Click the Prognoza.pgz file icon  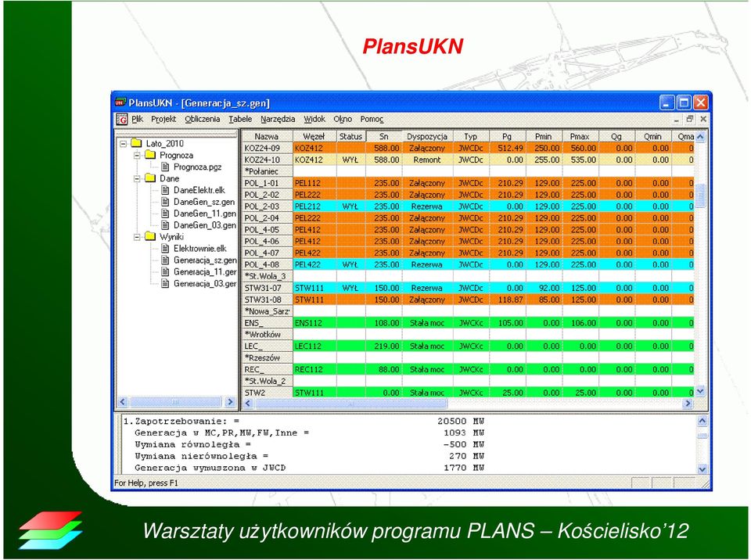pyautogui.click(x=165, y=167)
